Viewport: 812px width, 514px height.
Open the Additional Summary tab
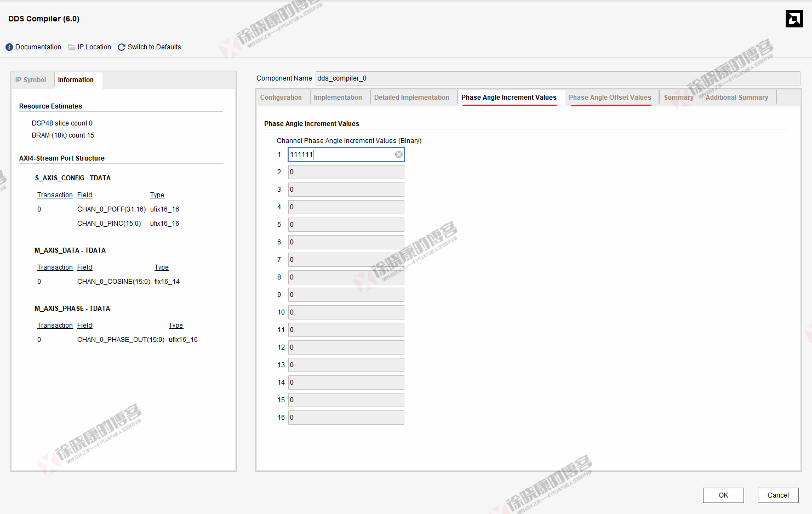(736, 98)
